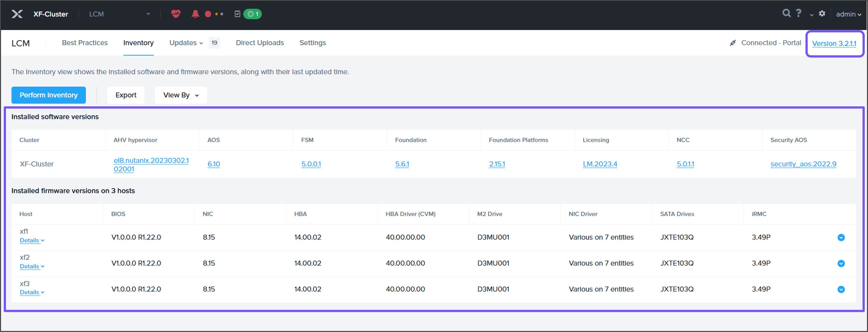Open the tasks clipboard icon
868x332 pixels.
237,14
